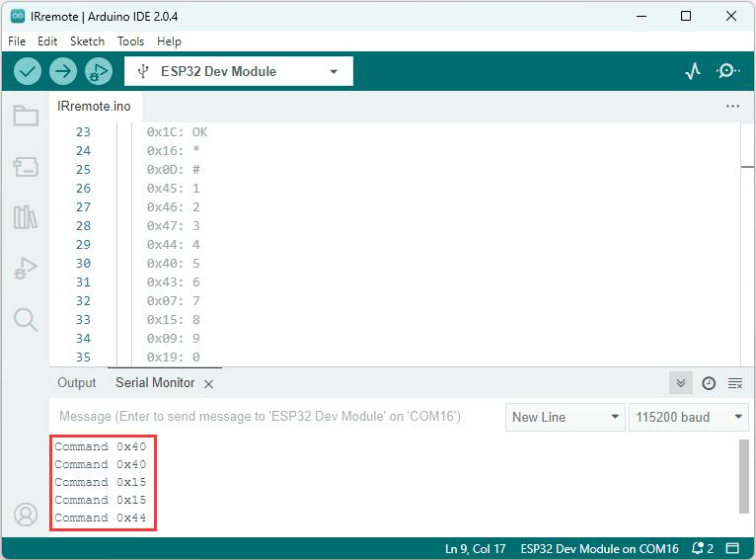Screen dimensions: 756x560
Task: Open the Sketchbook folder sidebar icon
Action: (x=26, y=116)
